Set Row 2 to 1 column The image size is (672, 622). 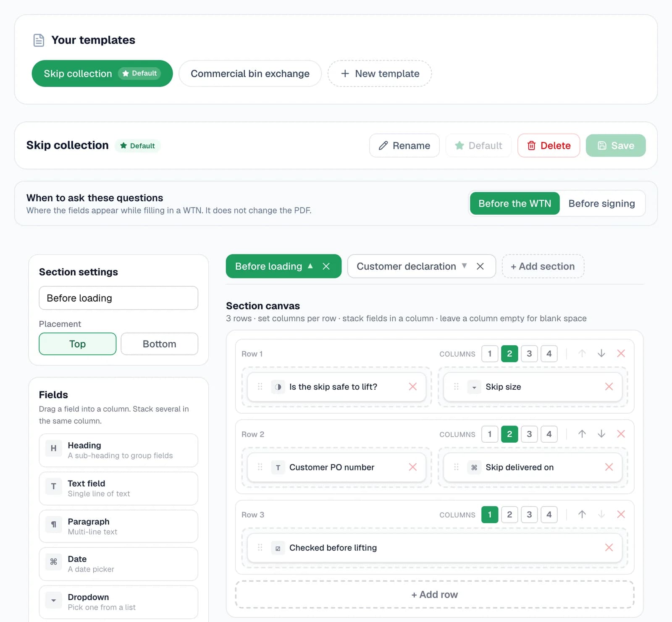pyautogui.click(x=490, y=434)
